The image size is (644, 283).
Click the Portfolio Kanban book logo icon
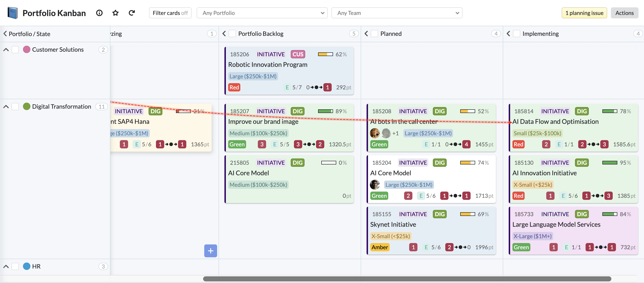coord(12,13)
